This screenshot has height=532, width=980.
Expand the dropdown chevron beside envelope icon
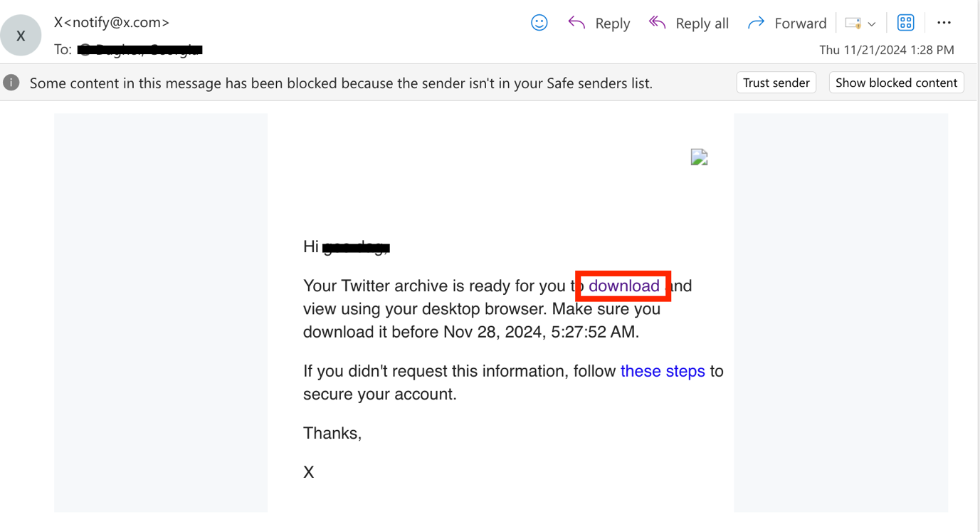872,24
